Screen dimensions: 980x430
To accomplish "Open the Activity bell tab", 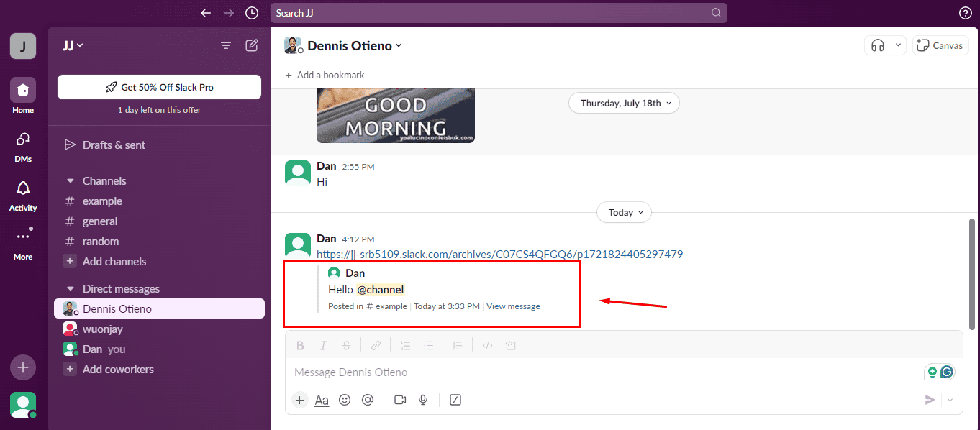I will pyautogui.click(x=23, y=195).
